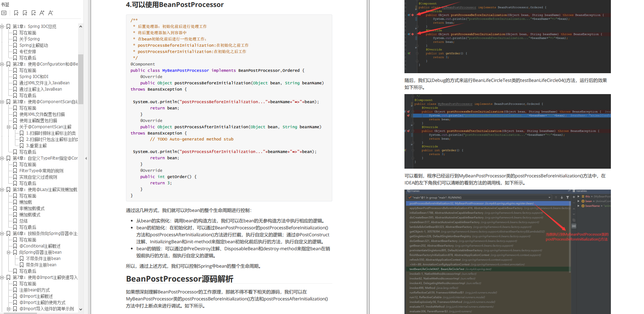Increase bookmark font size with A+

42,13
